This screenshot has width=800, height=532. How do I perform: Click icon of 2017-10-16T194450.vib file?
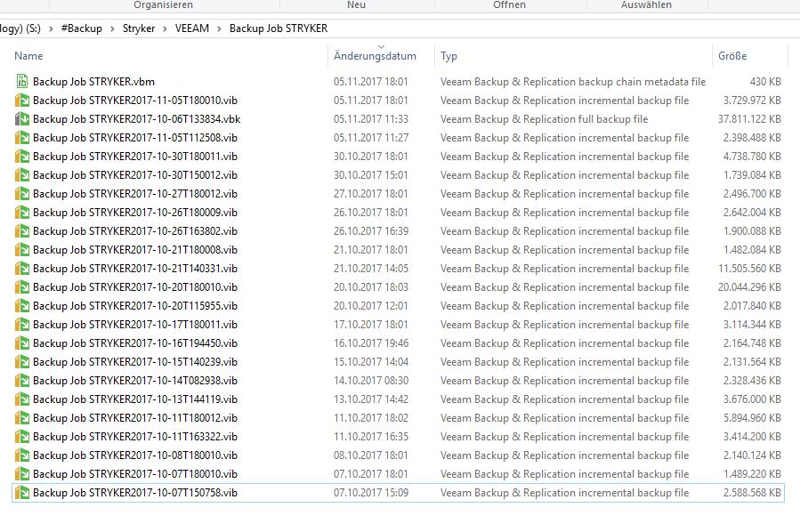22,343
